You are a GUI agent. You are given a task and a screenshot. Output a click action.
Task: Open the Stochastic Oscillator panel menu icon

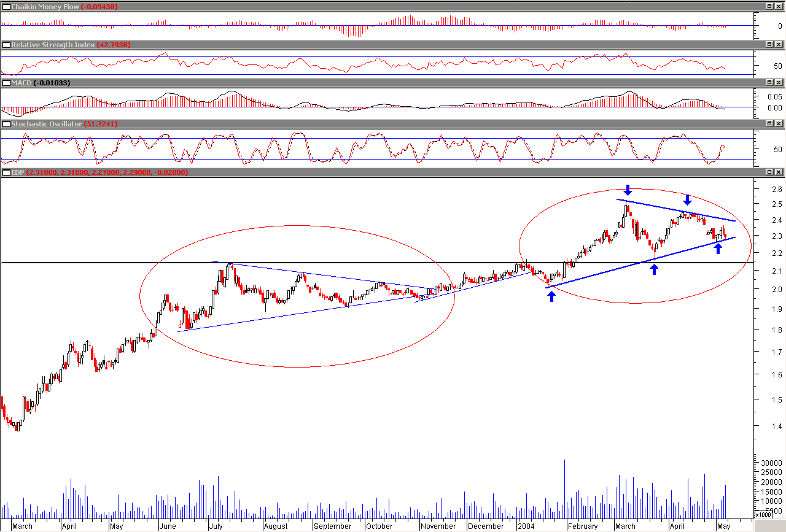(6, 124)
